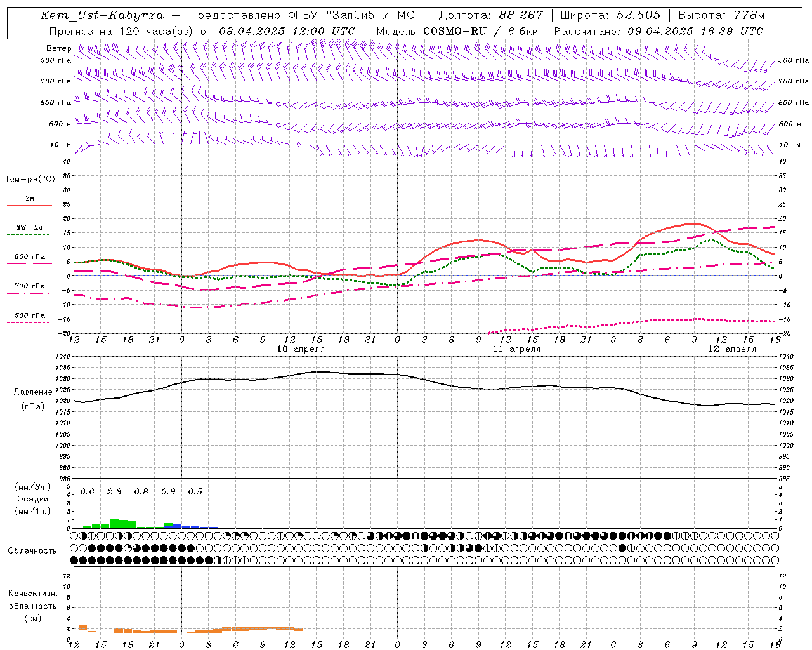
Task: Click the 700 гПа temperature legend entry
Action: point(30,286)
